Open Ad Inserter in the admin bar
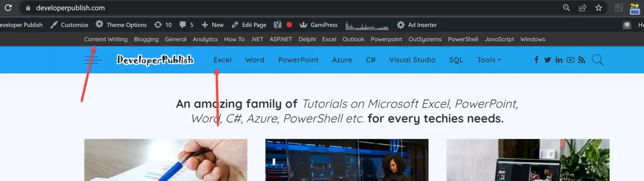Viewport: 644px width, 181px height. [417, 25]
